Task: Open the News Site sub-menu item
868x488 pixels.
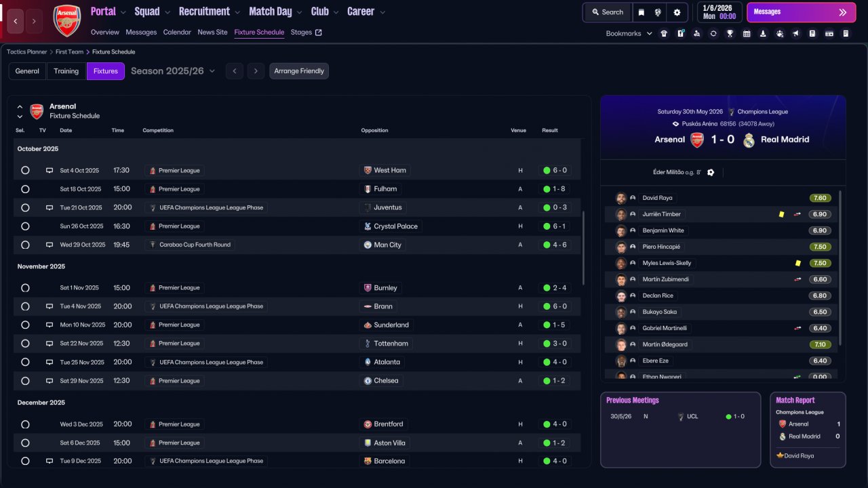Action: coord(213,32)
